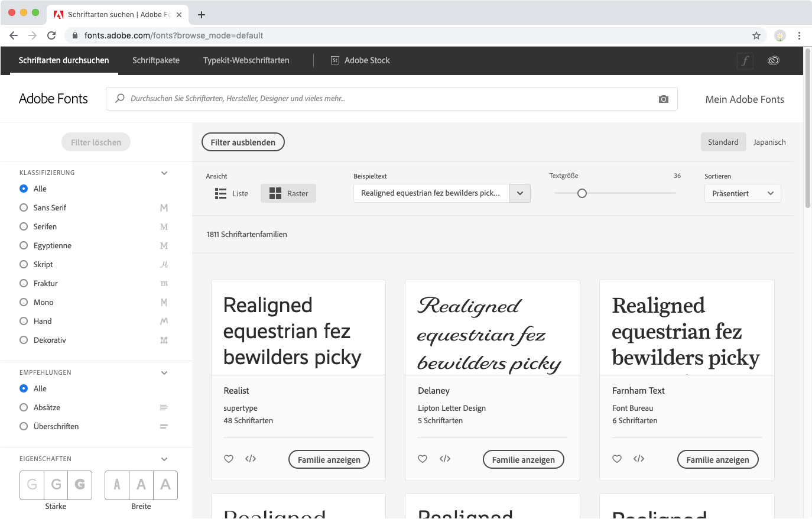The height and width of the screenshot is (519, 812).
Task: Open 'Mein Adobe Fonts' link
Action: (745, 99)
